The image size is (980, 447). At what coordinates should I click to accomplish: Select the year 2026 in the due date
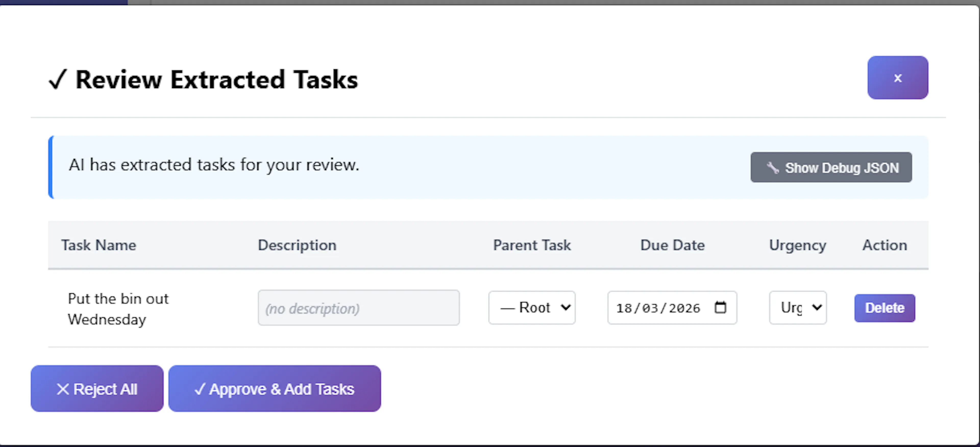click(x=684, y=308)
